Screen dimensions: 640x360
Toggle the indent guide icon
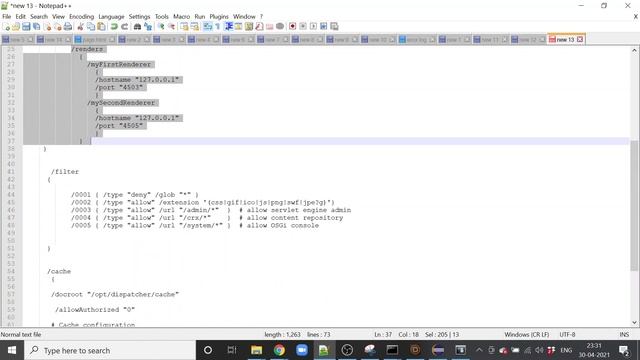[x=229, y=27]
